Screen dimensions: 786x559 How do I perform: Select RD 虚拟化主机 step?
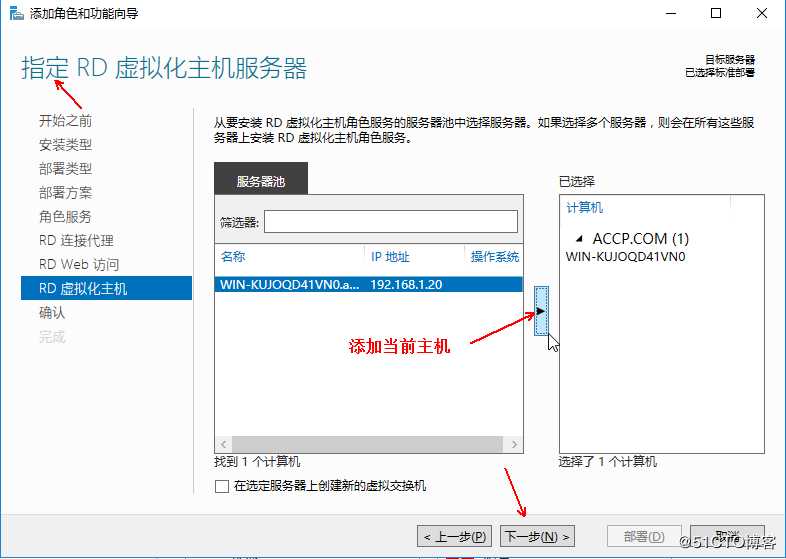[x=106, y=288]
